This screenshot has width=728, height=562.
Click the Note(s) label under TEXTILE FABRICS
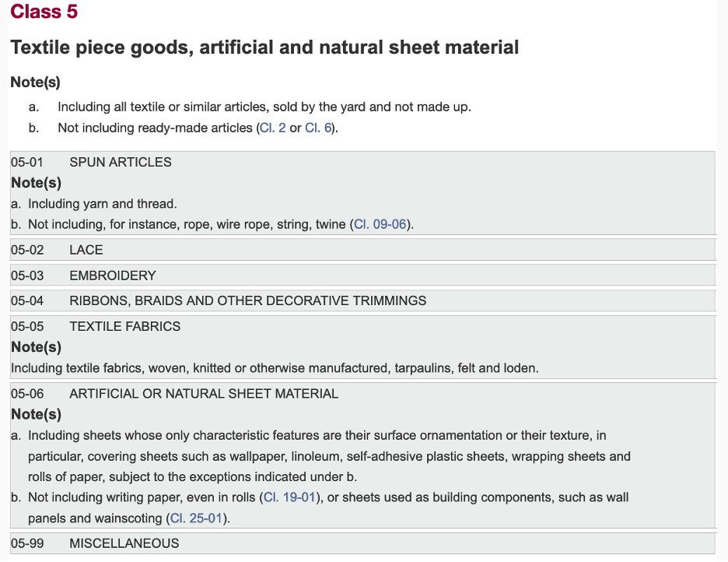pos(36,347)
